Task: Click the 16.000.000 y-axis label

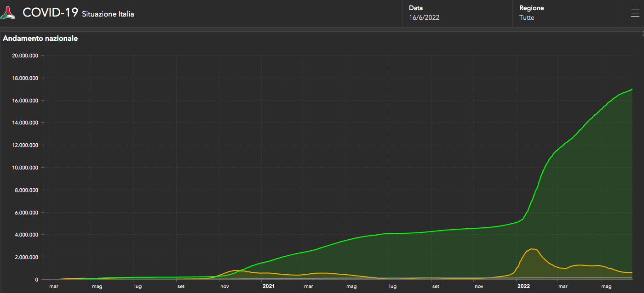Action: (27, 101)
